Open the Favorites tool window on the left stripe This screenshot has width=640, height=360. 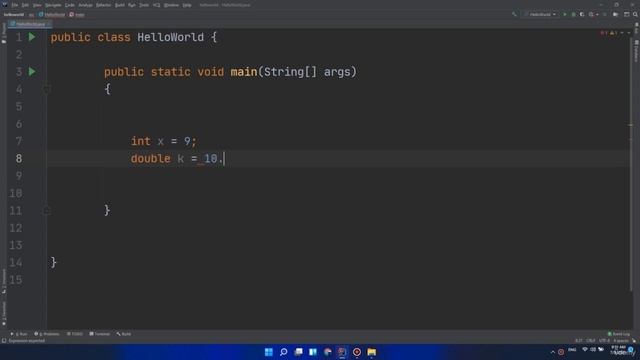click(x=4, y=313)
